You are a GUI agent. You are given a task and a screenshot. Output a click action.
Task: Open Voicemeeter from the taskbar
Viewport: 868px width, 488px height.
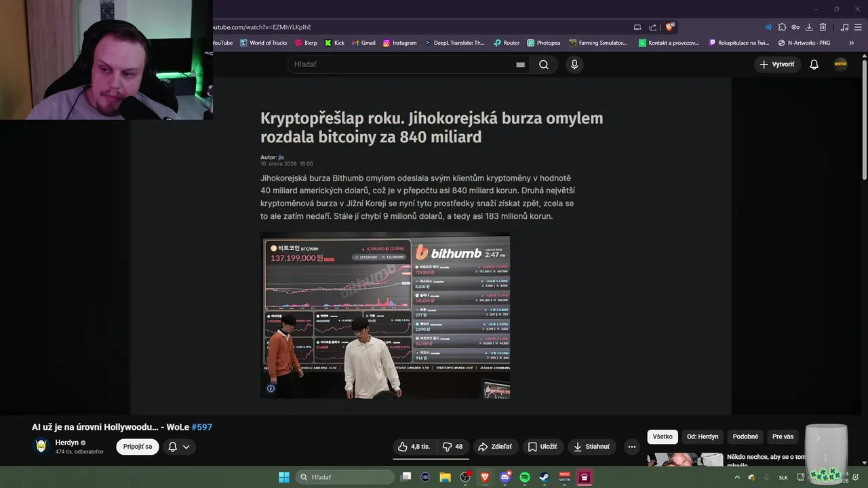(564, 477)
